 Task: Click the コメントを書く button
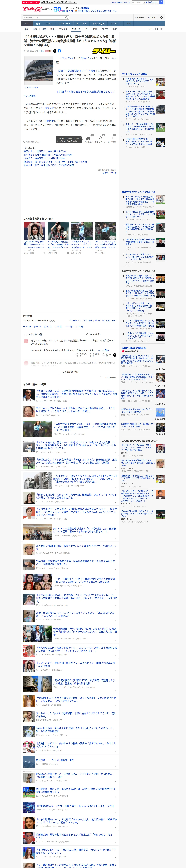[93, 334]
